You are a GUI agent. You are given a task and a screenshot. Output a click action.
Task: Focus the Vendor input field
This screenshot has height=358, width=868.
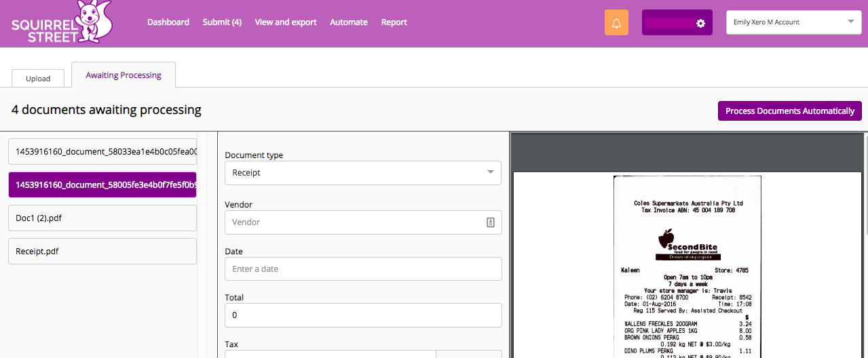363,222
